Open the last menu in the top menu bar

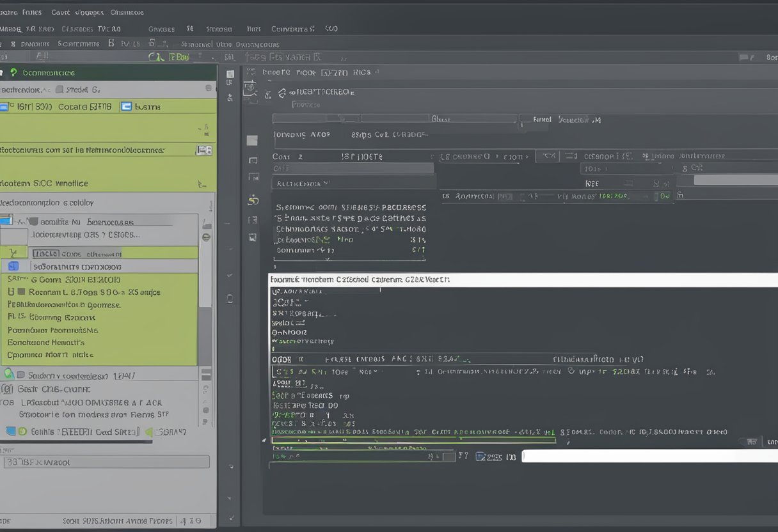coord(127,12)
